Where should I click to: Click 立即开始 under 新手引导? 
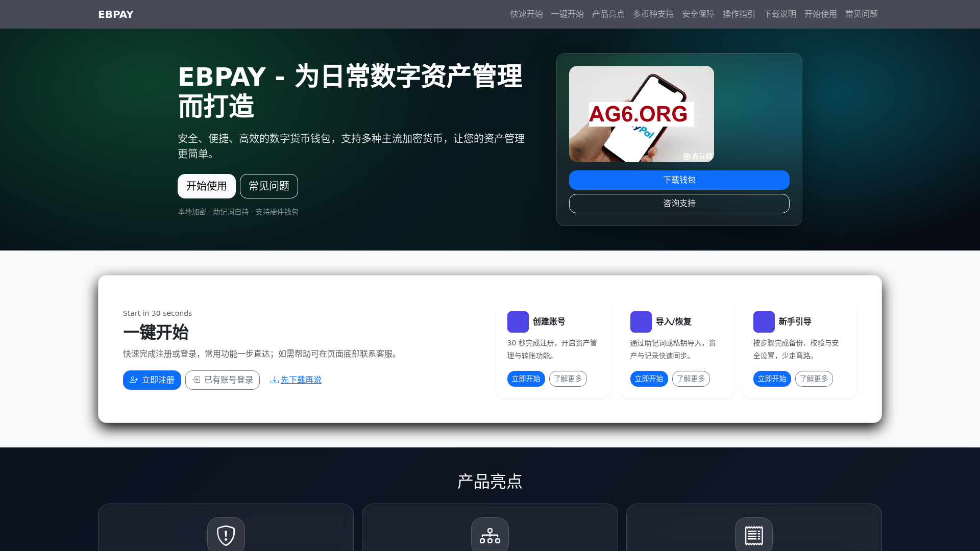click(x=772, y=379)
